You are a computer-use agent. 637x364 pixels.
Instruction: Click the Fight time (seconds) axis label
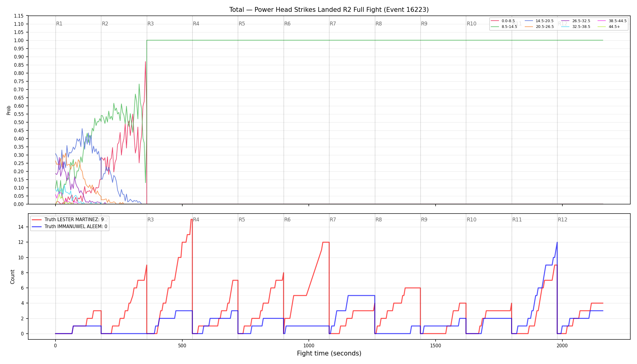[x=329, y=353]
